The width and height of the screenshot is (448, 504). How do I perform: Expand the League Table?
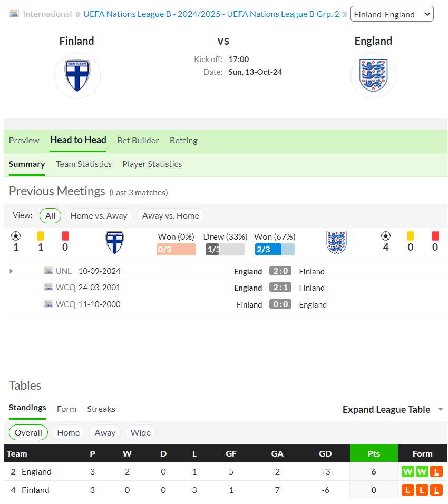coord(393,410)
